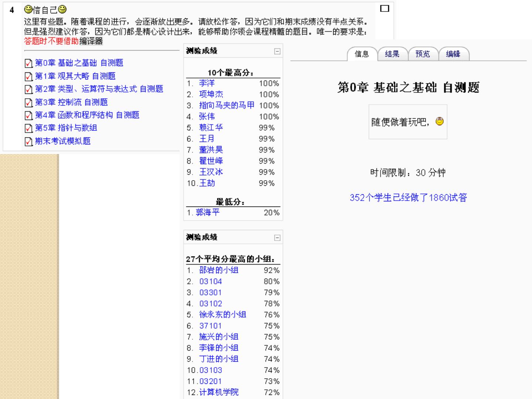
Task: Open group 03102
Action: pyautogui.click(x=211, y=303)
